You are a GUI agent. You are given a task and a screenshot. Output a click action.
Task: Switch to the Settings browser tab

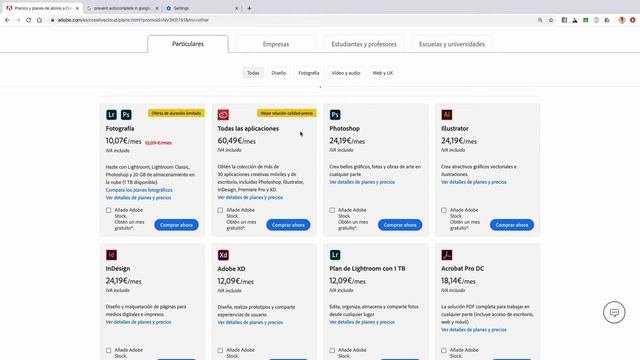pyautogui.click(x=202, y=8)
